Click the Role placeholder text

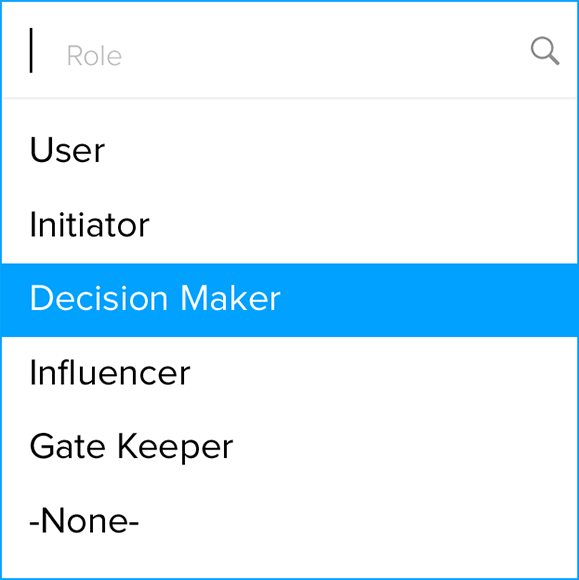(94, 56)
